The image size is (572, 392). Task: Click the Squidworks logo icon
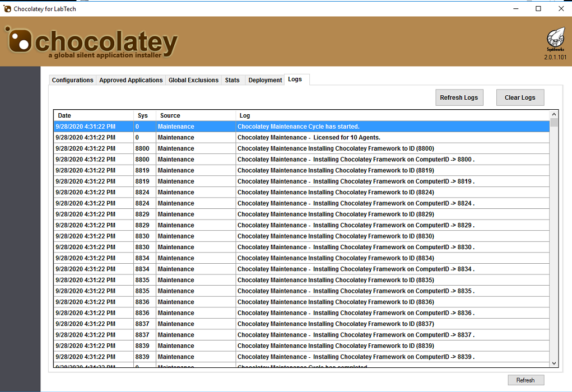click(554, 39)
